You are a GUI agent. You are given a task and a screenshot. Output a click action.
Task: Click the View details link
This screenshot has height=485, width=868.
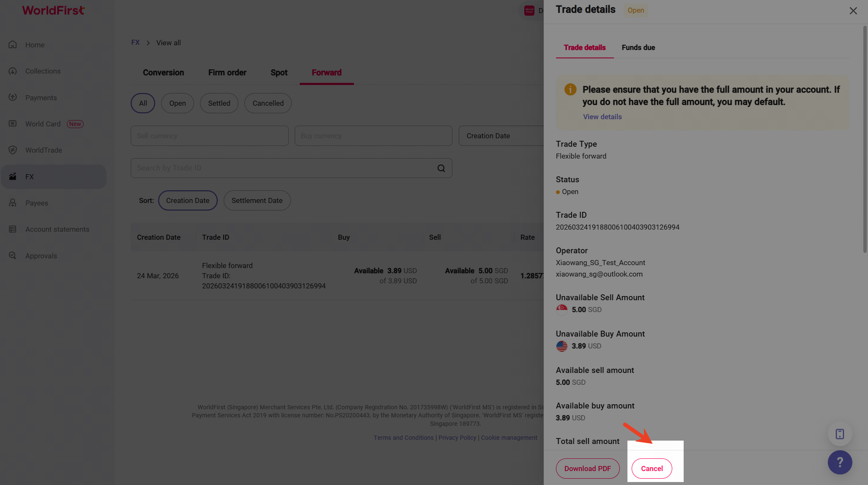pyautogui.click(x=602, y=117)
